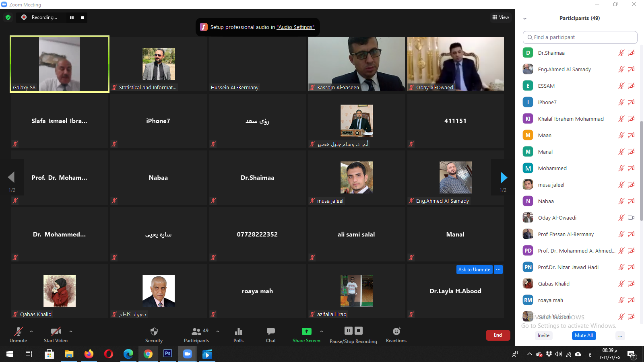Screen dimensions: 644x362
Task: Click the participants list scrollbar
Action: click(641, 169)
